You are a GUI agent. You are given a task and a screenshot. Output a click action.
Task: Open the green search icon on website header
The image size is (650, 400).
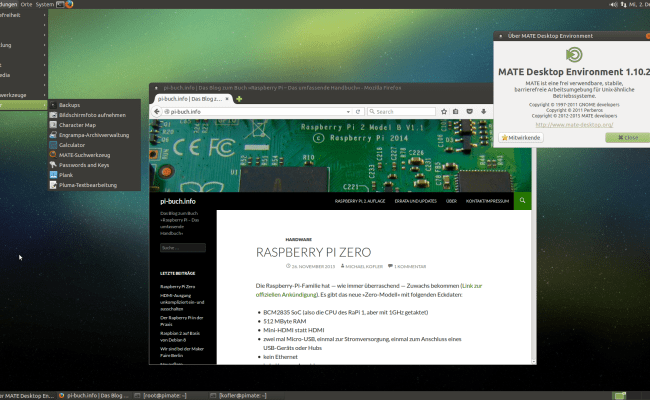(x=522, y=201)
